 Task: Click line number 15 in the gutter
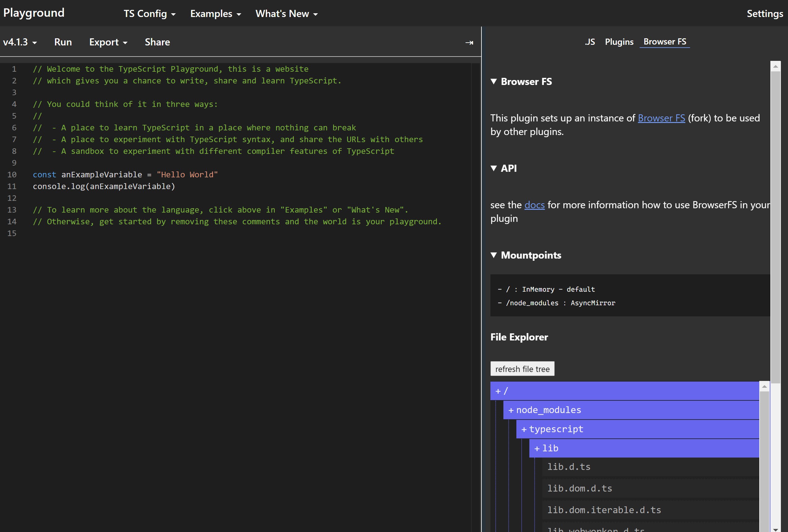12,233
